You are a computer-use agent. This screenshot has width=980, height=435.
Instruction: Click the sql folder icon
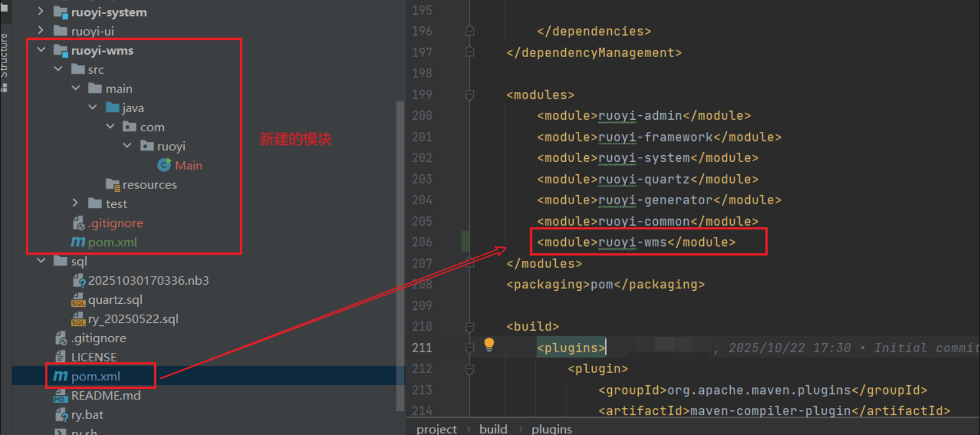(x=60, y=261)
